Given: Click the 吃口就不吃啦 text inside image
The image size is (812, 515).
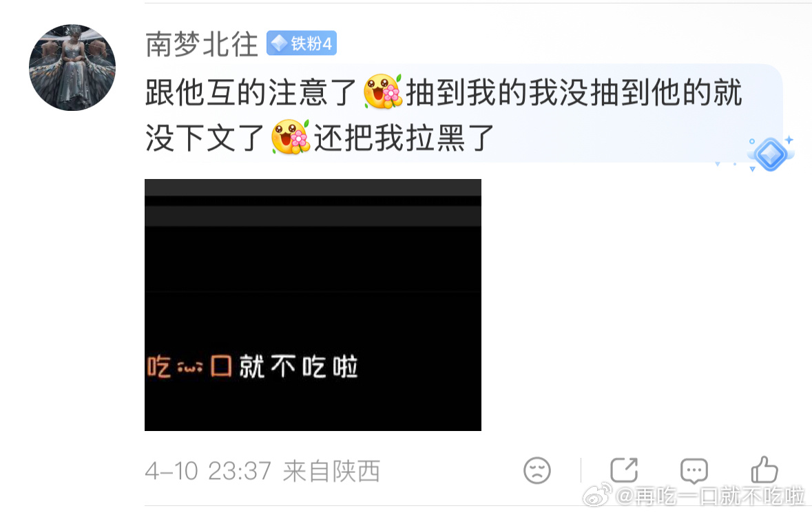Looking at the screenshot, I should [x=252, y=366].
